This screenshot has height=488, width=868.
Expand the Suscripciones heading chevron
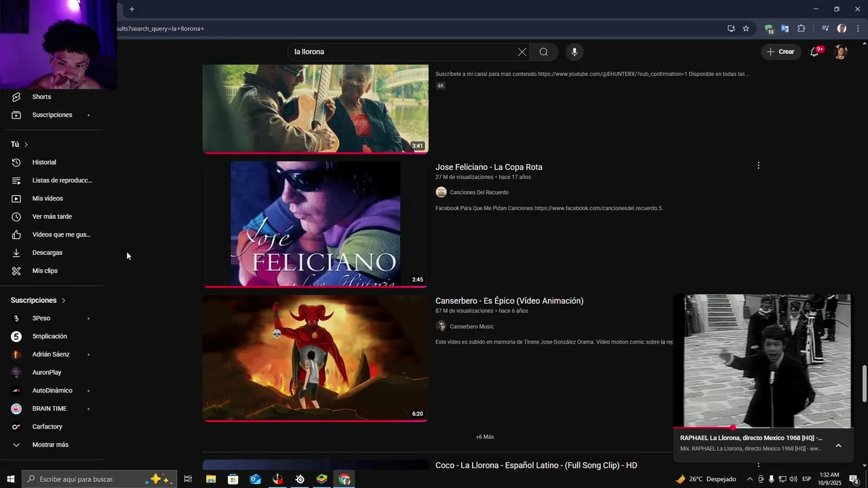click(64, 300)
